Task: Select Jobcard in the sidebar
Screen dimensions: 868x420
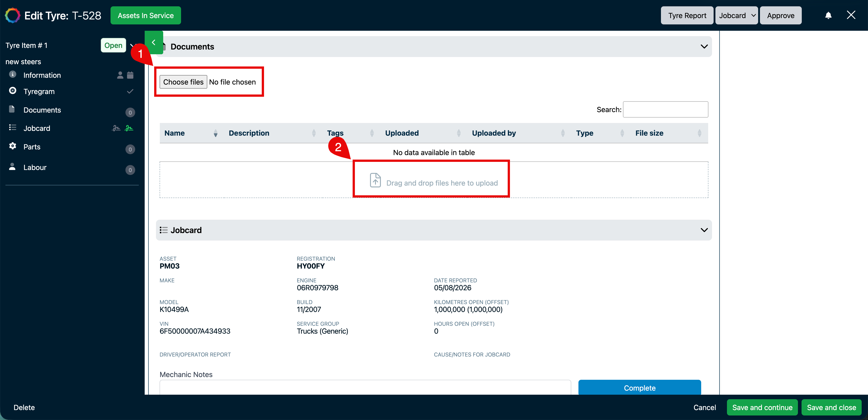Action: (37, 128)
